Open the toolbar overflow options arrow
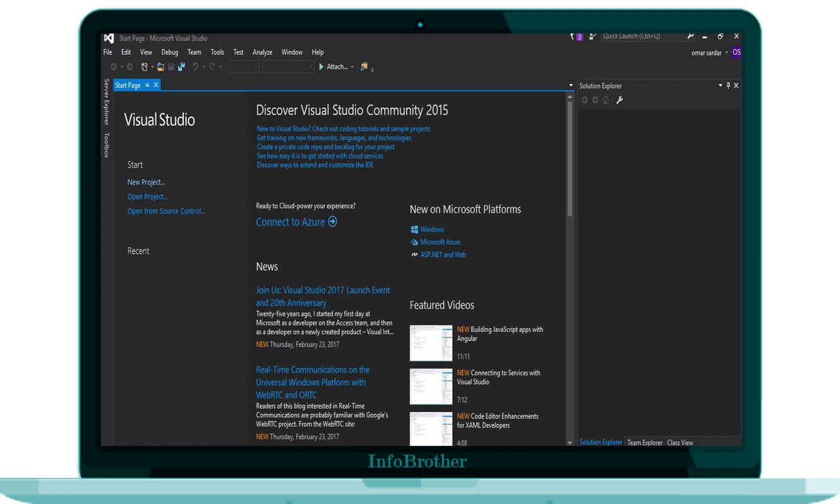Image resolution: width=840 pixels, height=504 pixels. (x=373, y=69)
